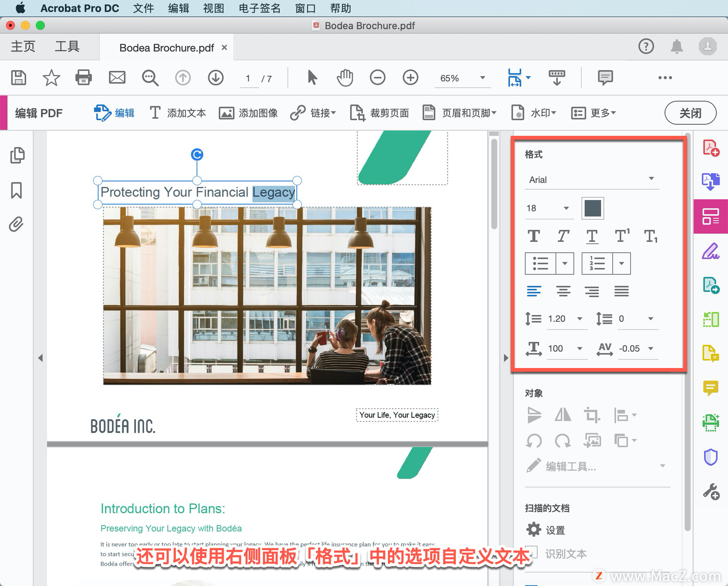Click the attachments paperclip icon
The image size is (728, 586).
pos(16,224)
